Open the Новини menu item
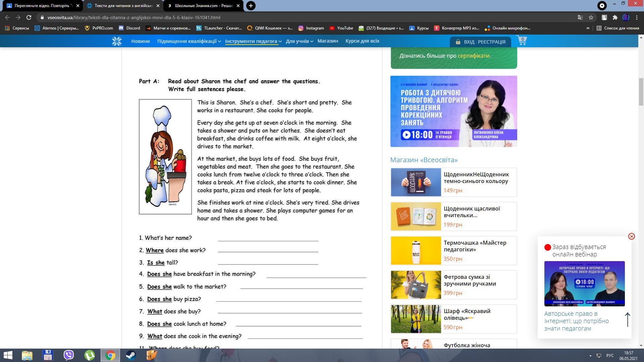644x362 pixels. [x=140, y=41]
